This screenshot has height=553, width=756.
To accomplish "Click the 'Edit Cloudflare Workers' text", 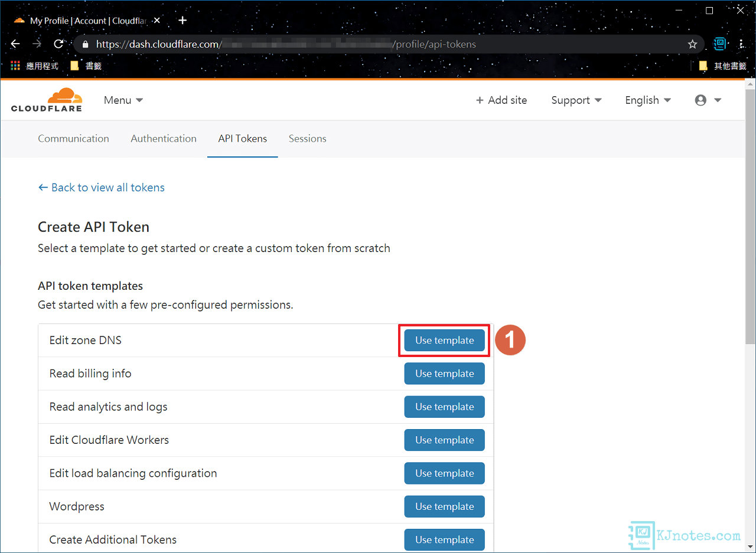I will coord(109,440).
